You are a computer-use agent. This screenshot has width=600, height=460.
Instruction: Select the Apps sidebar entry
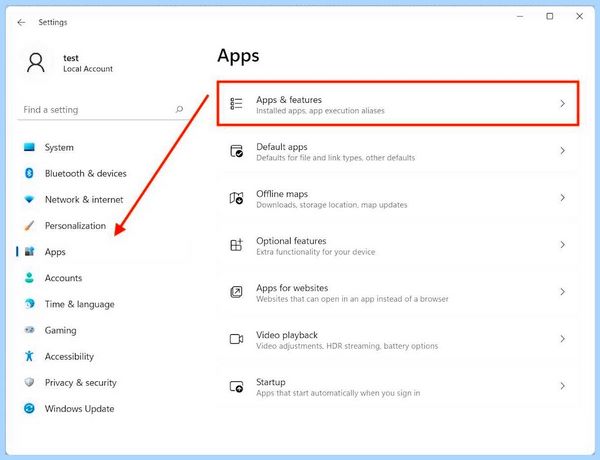(x=104, y=252)
